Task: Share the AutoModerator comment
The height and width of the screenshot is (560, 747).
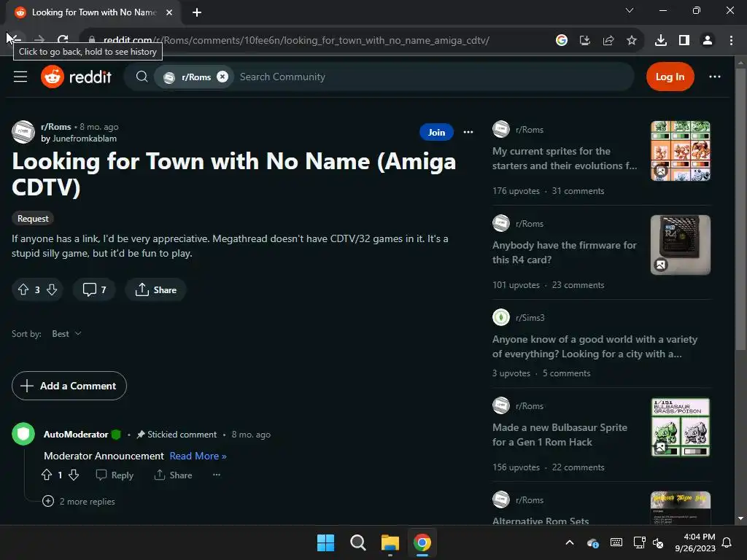Action: [x=174, y=475]
